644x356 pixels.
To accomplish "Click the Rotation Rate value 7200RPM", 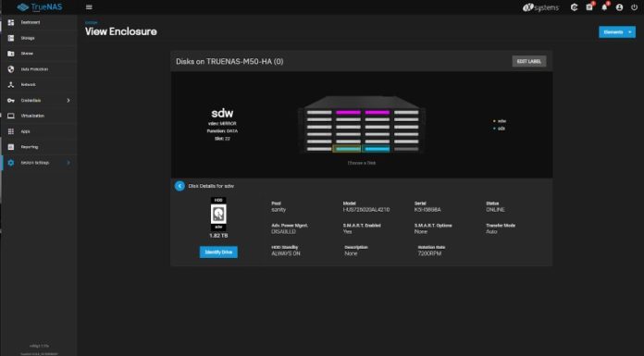I will (429, 253).
